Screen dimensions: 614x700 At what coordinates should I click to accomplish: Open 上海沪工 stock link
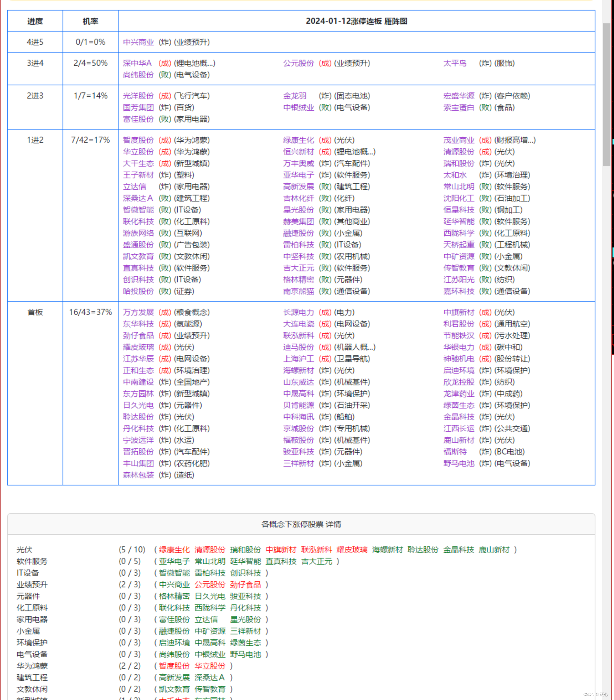(x=299, y=359)
